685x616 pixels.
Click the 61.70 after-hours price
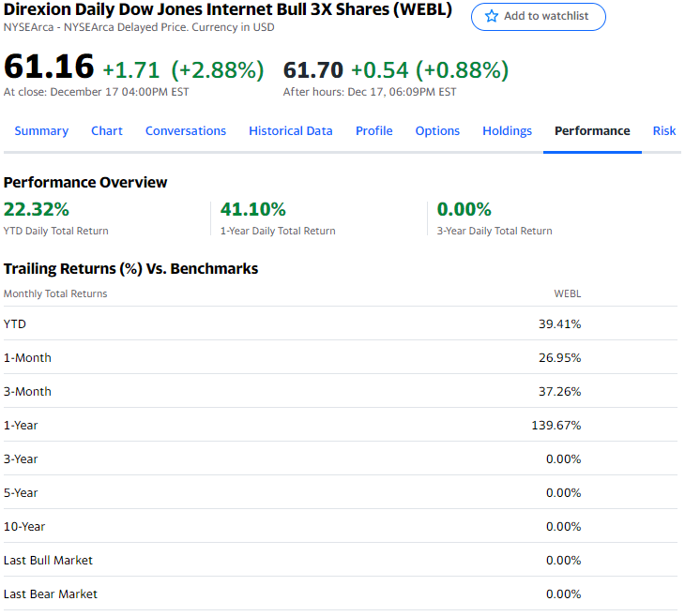(x=312, y=70)
